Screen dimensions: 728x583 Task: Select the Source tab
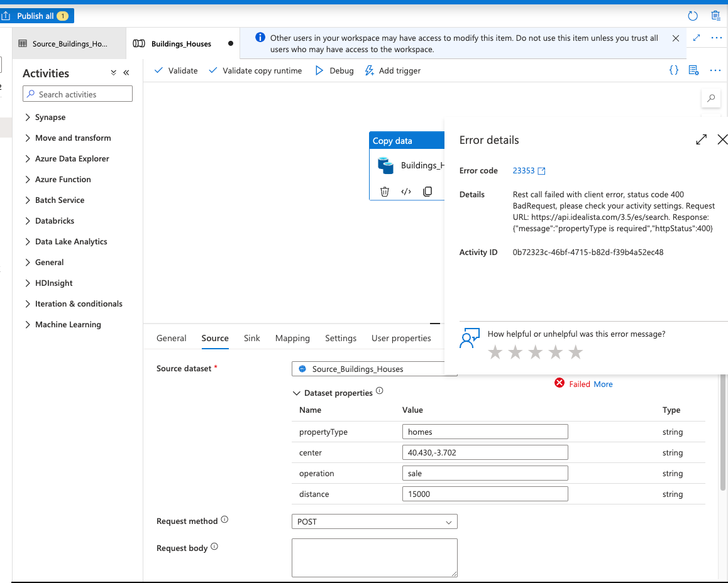(215, 338)
